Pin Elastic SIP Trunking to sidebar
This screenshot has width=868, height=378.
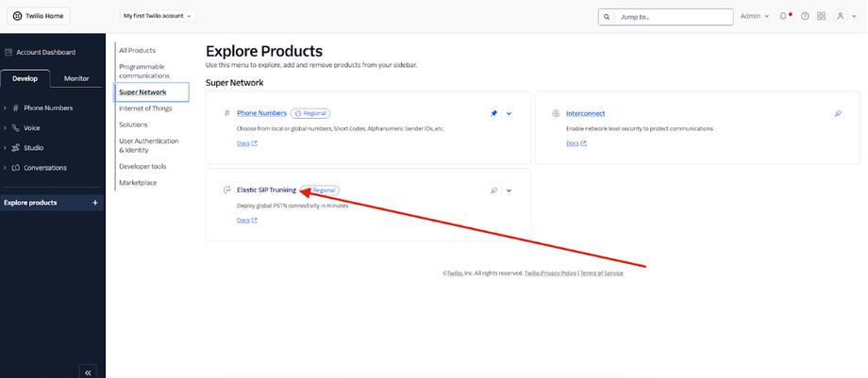493,190
